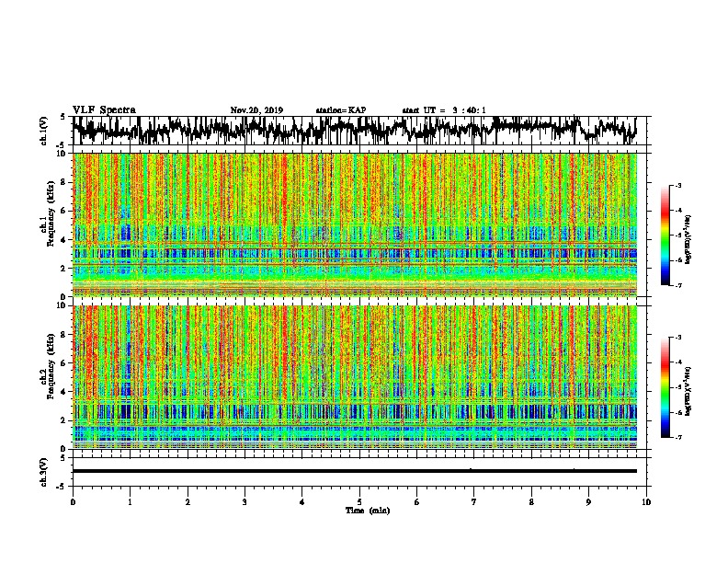The height and width of the screenshot is (563, 728).
Task: Click time axis tick label "1"
Action: [x=130, y=502]
